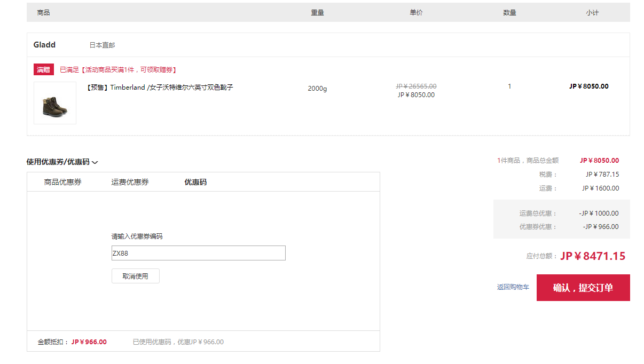Click the 满赠 promotion badge
644x364 pixels.
[43, 69]
